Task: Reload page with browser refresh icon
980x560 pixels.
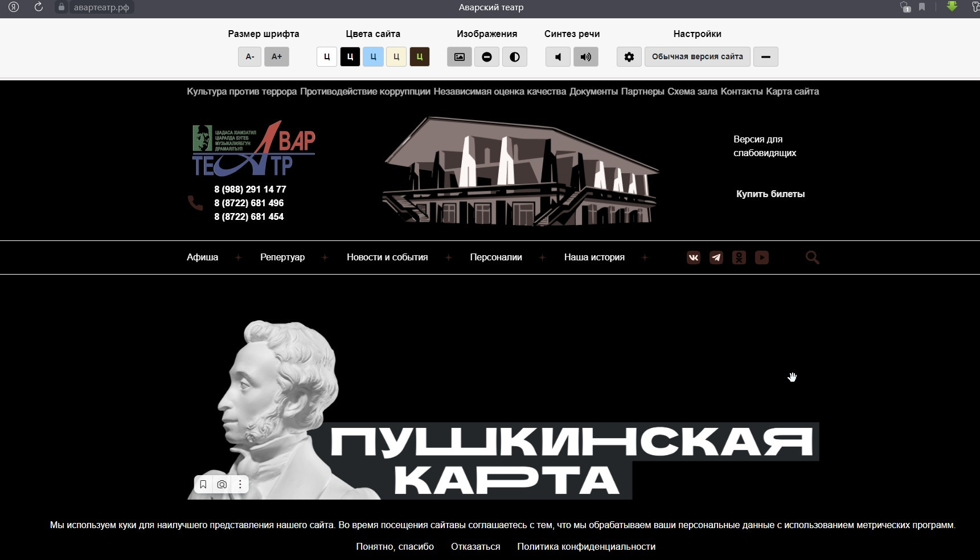Action: coord(39,7)
